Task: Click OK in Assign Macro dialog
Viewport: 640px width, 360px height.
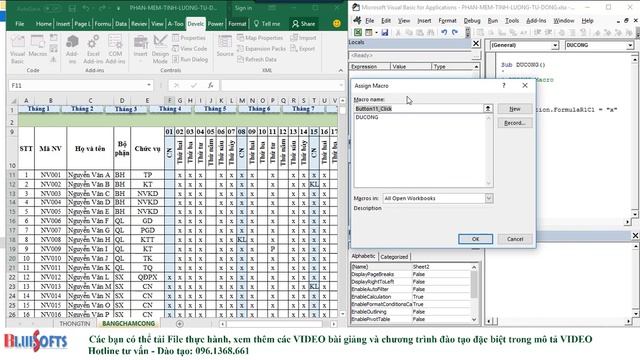Action: (475, 239)
